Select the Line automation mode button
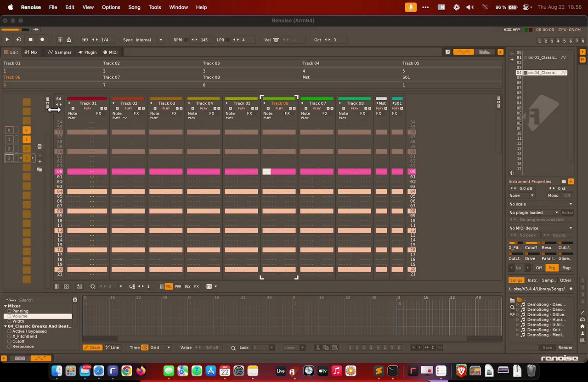Viewport: 588px width, 382px height. tap(112, 348)
